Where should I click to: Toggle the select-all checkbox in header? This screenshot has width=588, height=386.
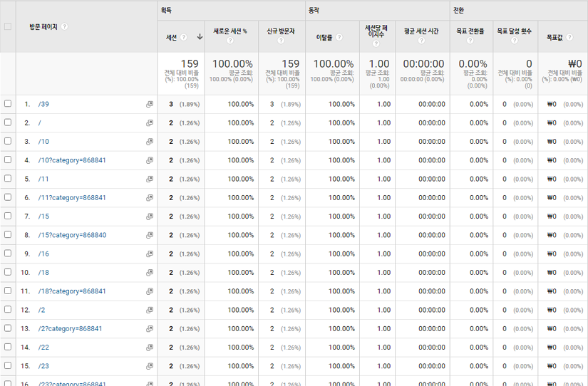click(8, 26)
